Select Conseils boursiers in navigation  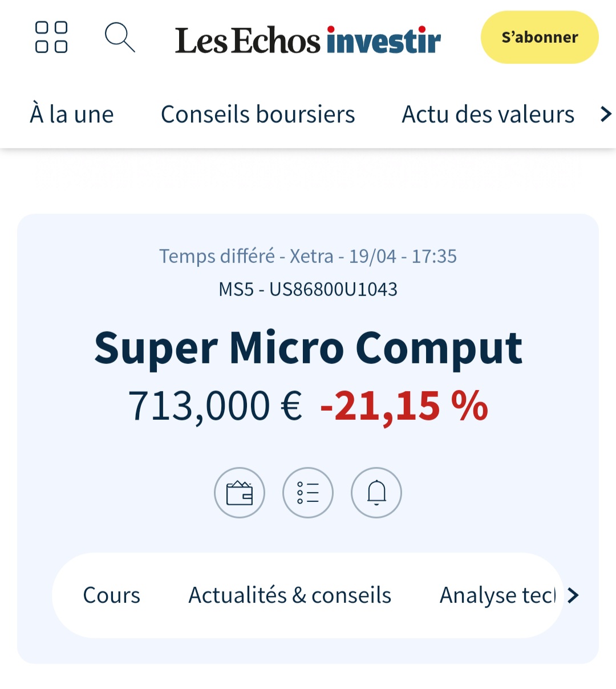click(258, 114)
